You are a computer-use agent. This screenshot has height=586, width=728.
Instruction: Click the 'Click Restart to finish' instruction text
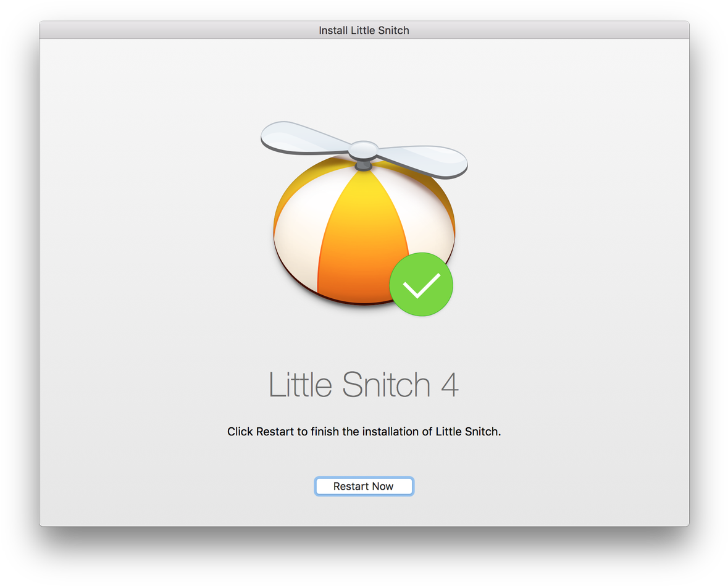coord(364,432)
